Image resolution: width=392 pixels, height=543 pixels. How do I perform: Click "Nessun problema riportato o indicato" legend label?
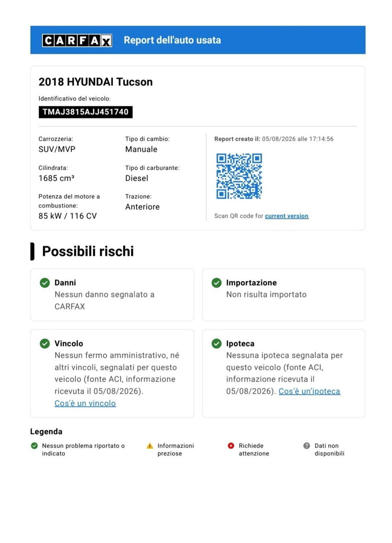83,450
